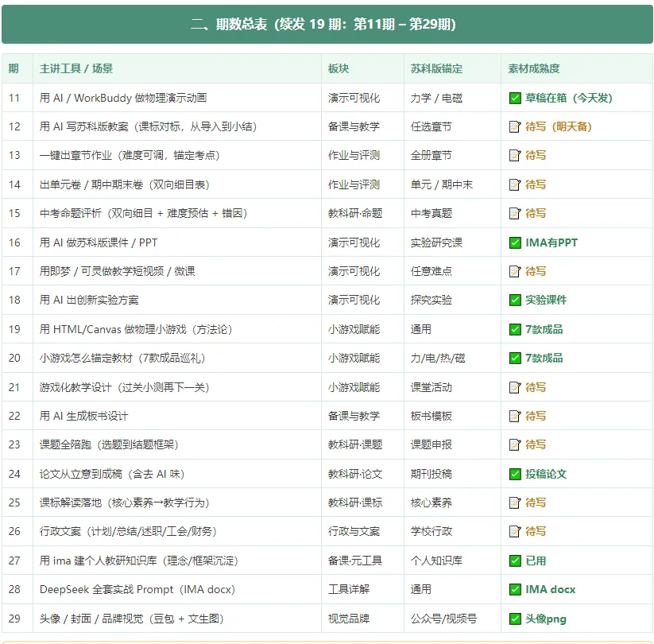Select 出单元卷 / 期中期末卷 cell
Viewport: 654px width, 644px height.
(x=177, y=184)
